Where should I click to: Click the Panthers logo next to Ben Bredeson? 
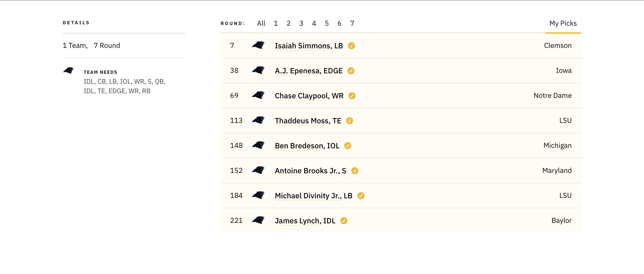258,145
